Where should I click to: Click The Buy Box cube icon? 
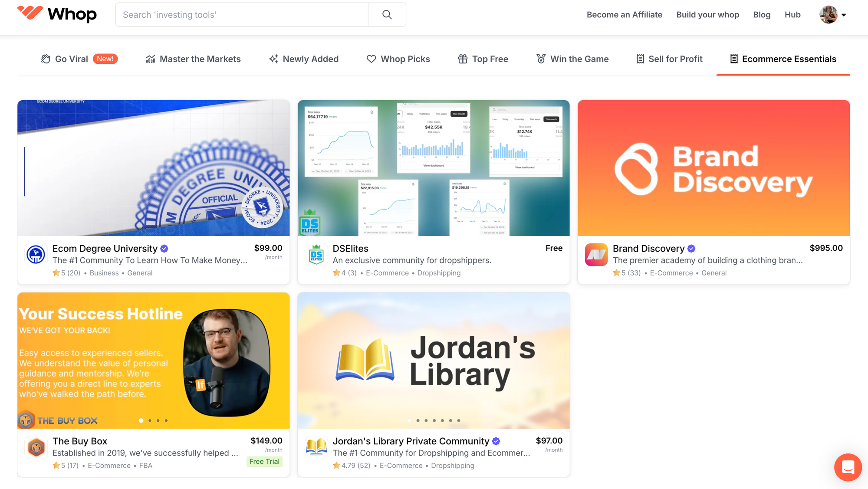36,447
